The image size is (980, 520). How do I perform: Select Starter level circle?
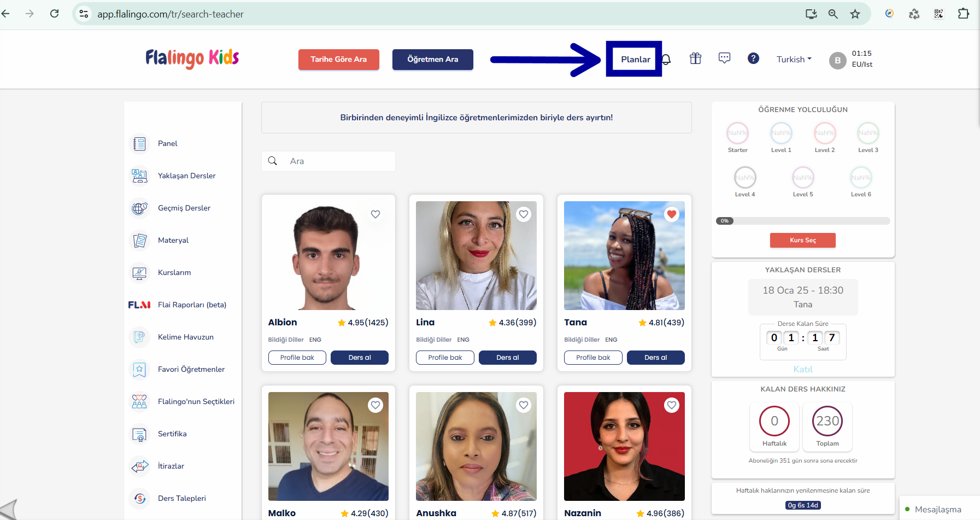click(737, 133)
